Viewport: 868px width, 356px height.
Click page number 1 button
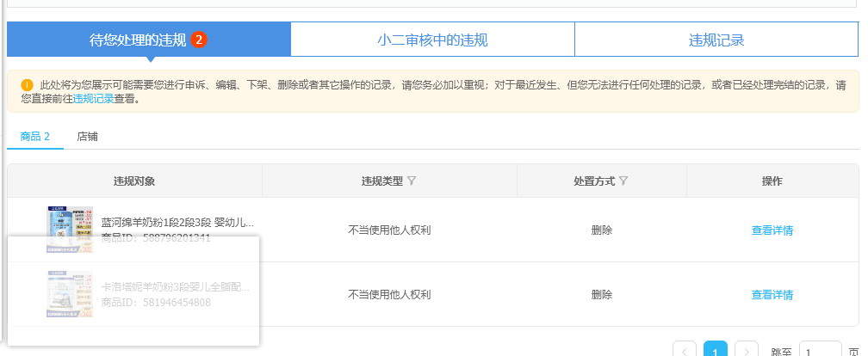click(716, 351)
